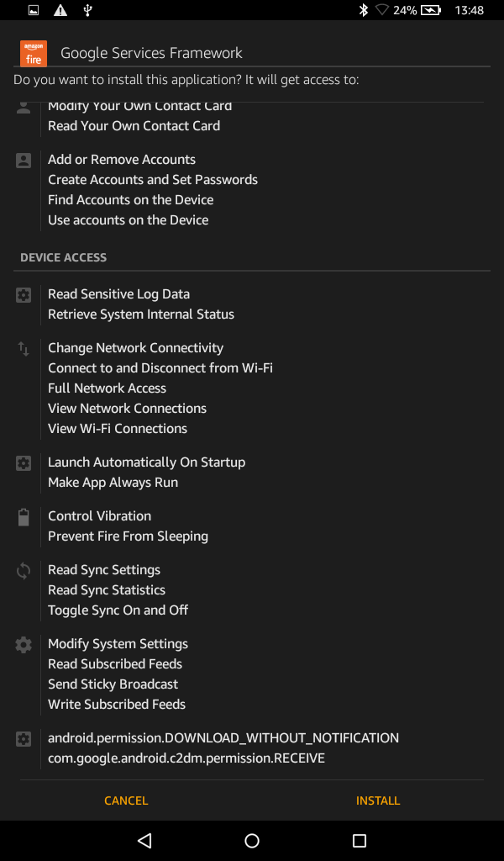
Task: Click the network connectivity arrows icon
Action: [23, 348]
